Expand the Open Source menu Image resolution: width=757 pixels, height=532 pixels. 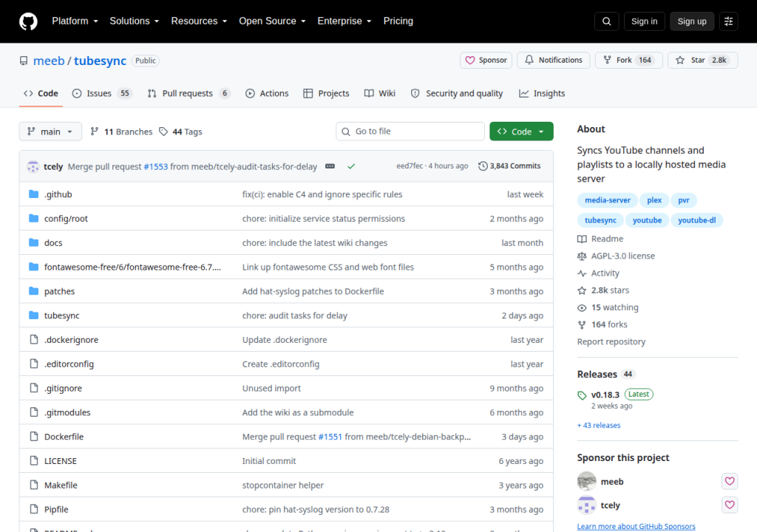[272, 21]
